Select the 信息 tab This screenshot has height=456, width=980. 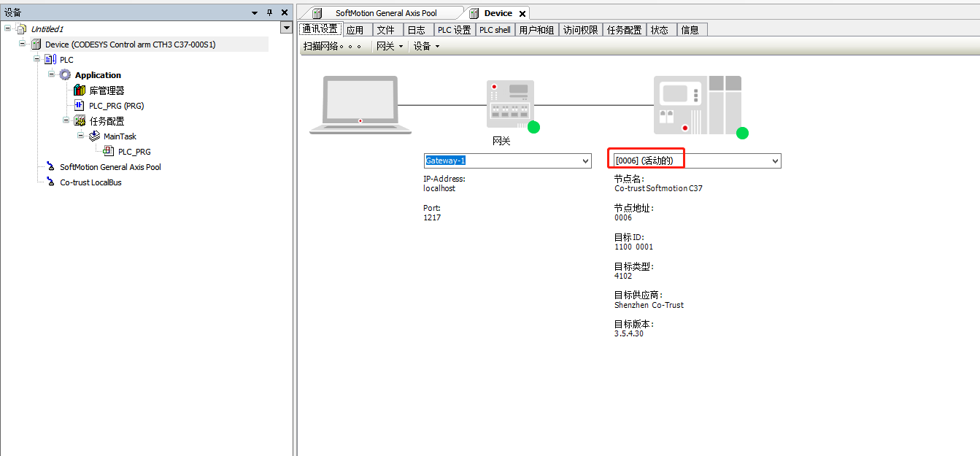coord(690,30)
